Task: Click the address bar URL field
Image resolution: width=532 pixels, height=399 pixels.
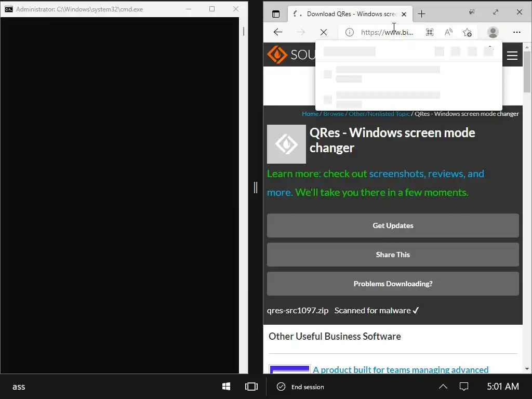Action: 387,32
